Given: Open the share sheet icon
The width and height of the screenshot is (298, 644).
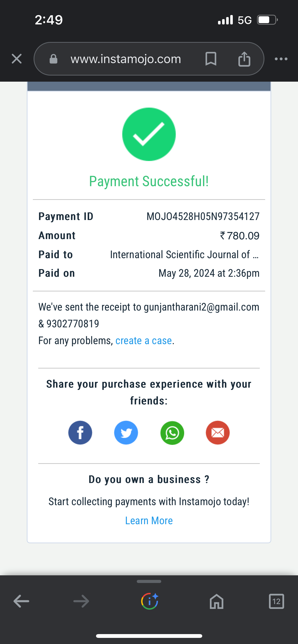Looking at the screenshot, I should 244,59.
